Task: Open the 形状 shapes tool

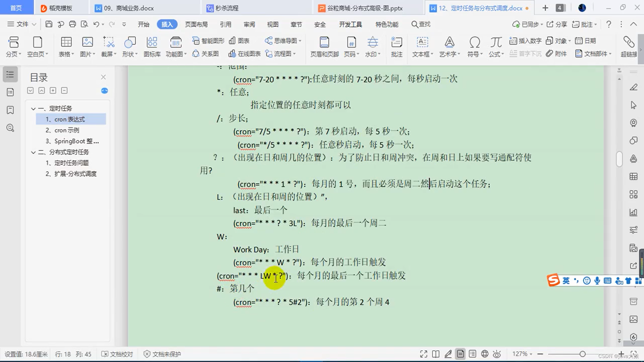Action: 130,43
